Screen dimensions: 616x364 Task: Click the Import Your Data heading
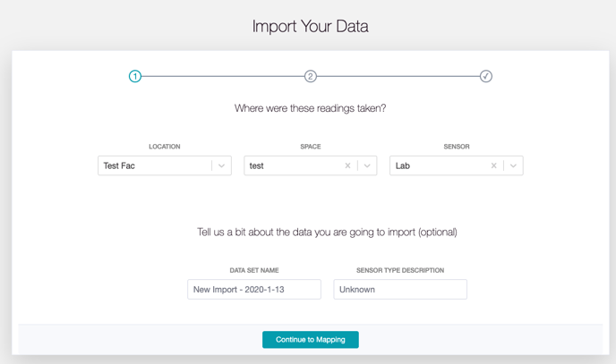tap(311, 26)
